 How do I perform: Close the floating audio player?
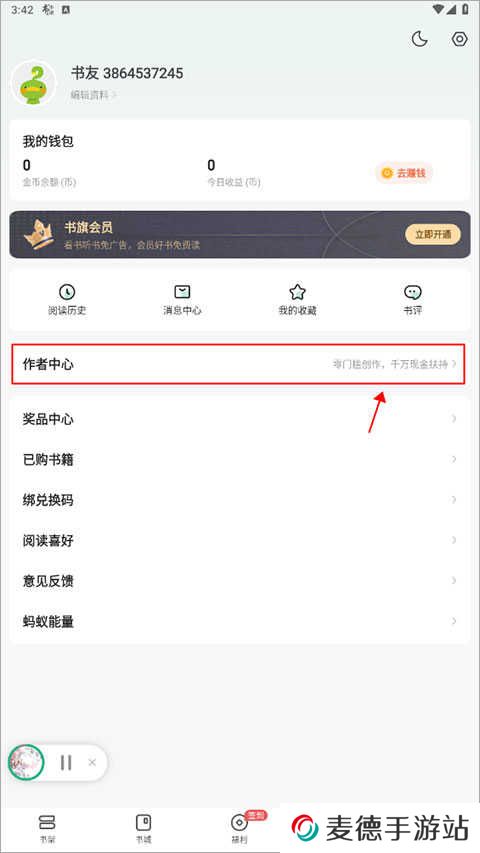92,763
